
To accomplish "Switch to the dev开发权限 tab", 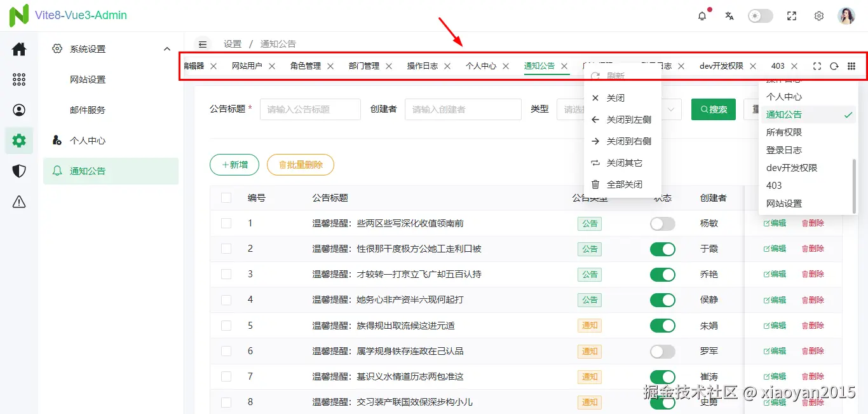I will 721,66.
